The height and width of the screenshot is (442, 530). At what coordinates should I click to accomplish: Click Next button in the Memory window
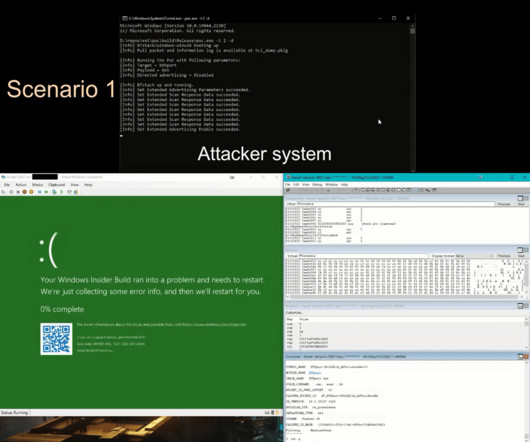point(521,256)
